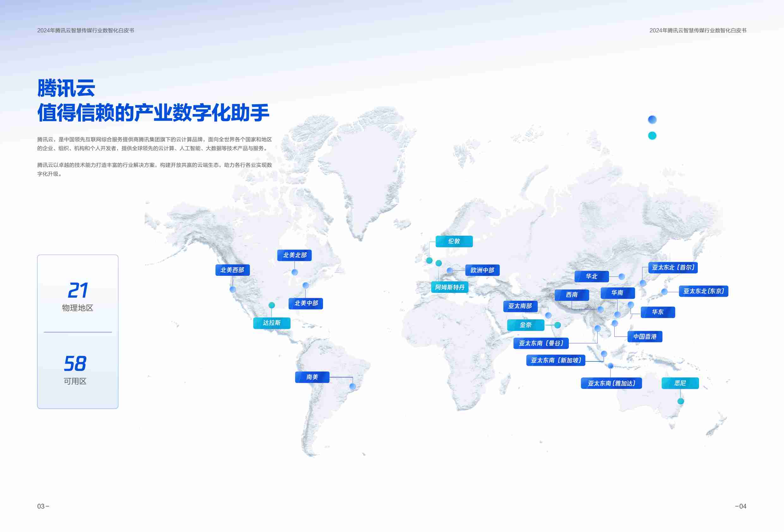784x532 pixels.
Task: Select the 亚太东北(首尔) label
Action: tap(673, 268)
